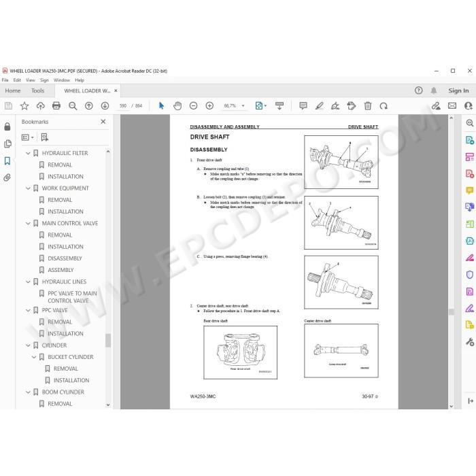Open bookmarks options dropdown menu

tap(28, 137)
